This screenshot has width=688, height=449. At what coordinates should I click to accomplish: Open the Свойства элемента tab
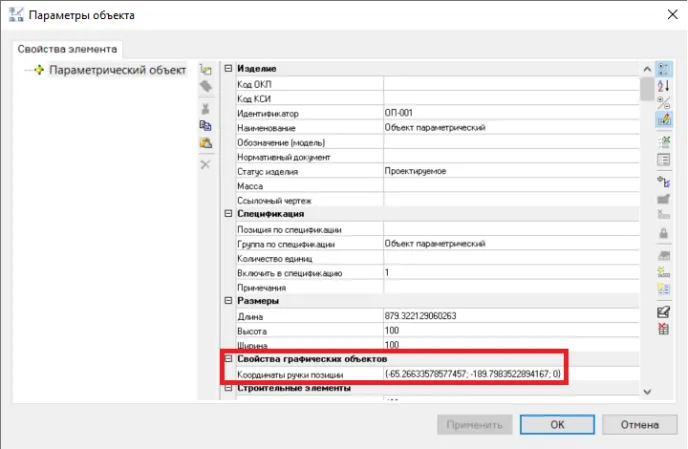pyautogui.click(x=68, y=48)
